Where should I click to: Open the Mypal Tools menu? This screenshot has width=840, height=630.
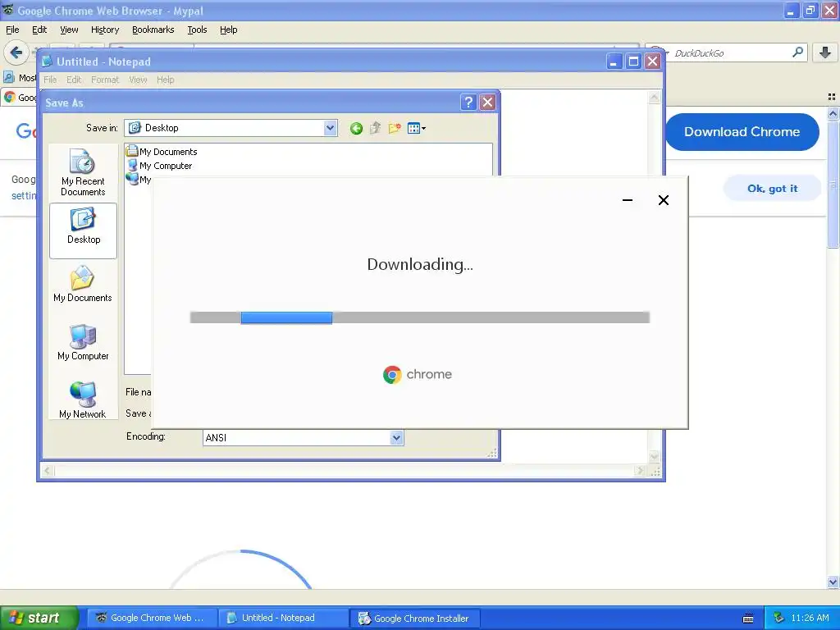[x=197, y=30]
